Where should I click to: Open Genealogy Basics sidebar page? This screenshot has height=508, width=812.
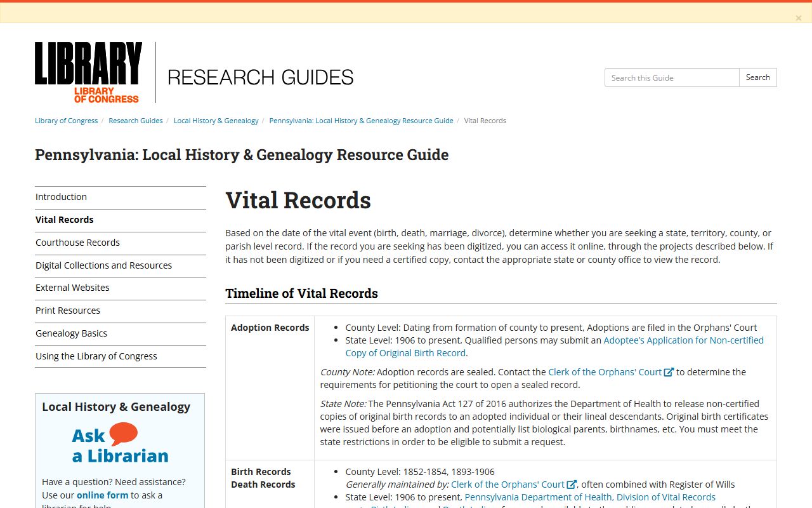coord(121,333)
